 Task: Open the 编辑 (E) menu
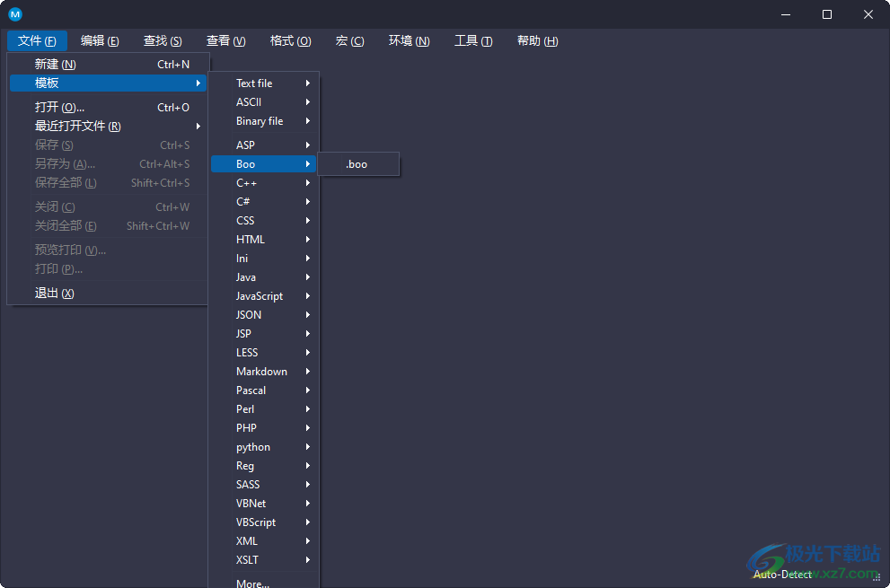tap(100, 41)
